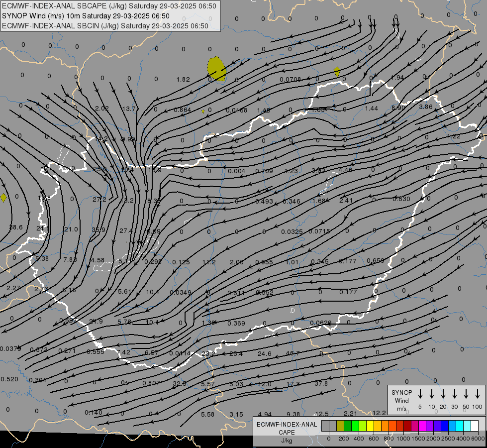Click the 13.7 CAPE value

pyautogui.click(x=129, y=109)
